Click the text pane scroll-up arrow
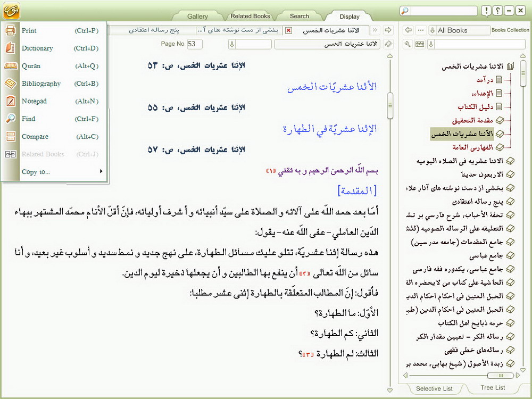This screenshot has width=532, height=399. (390, 56)
